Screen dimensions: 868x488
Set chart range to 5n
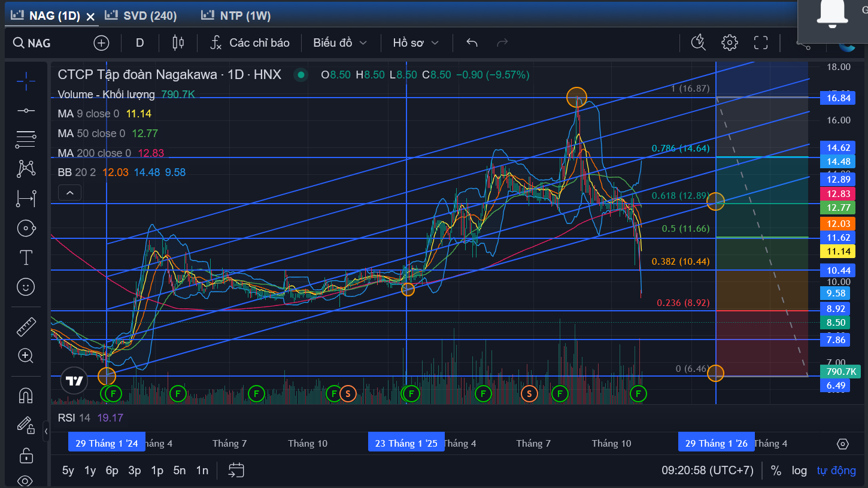pos(180,471)
